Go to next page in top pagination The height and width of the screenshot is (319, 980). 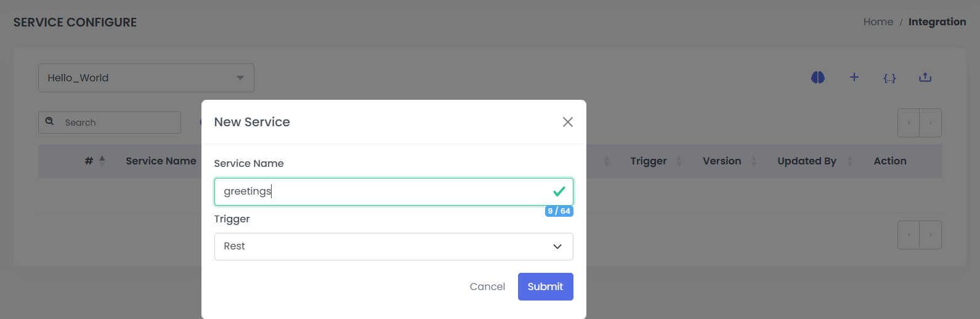click(930, 123)
